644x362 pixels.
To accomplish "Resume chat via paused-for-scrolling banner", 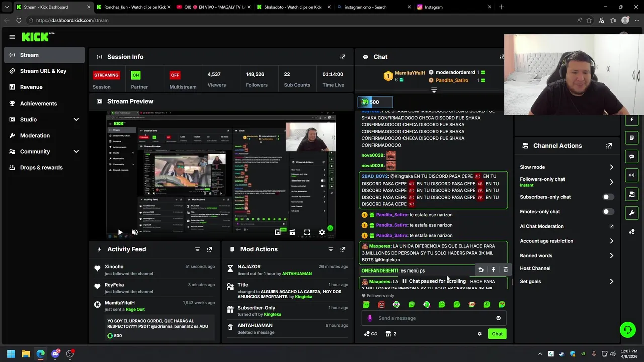I will pyautogui.click(x=434, y=281).
